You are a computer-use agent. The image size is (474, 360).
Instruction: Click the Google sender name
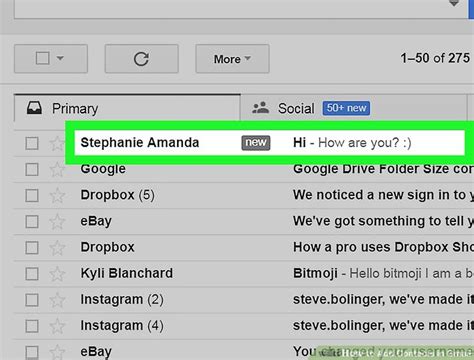click(103, 169)
